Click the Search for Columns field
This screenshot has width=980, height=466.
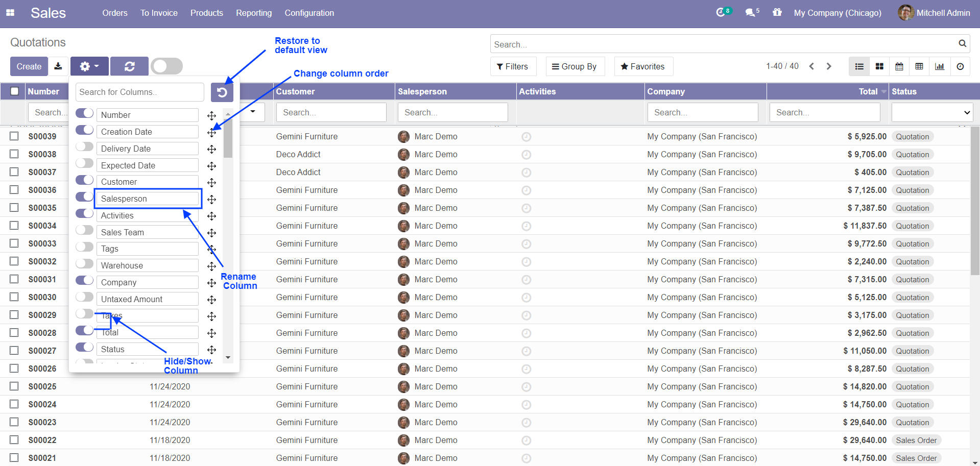coord(139,92)
